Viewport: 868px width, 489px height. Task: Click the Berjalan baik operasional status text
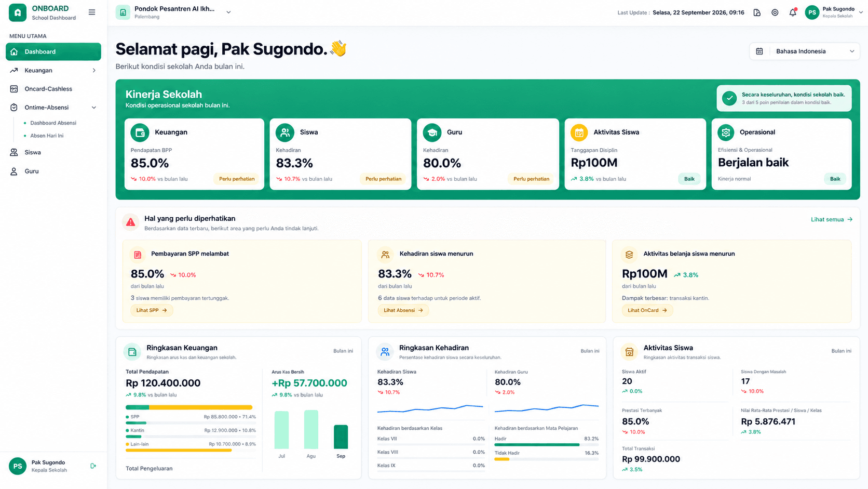tap(753, 163)
